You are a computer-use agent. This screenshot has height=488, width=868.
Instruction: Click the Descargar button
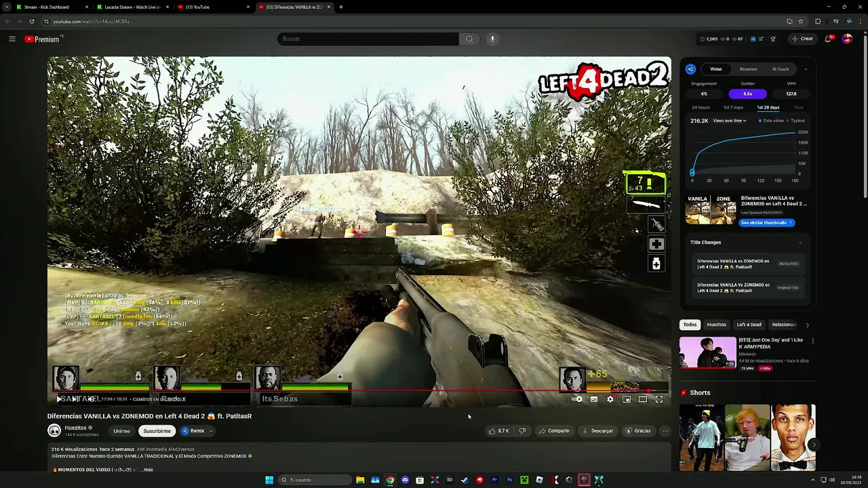597,430
